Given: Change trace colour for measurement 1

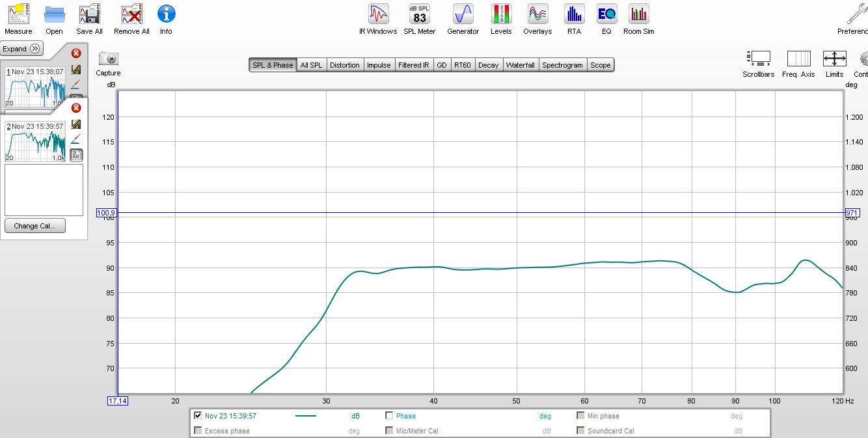Looking at the screenshot, I should (76, 84).
